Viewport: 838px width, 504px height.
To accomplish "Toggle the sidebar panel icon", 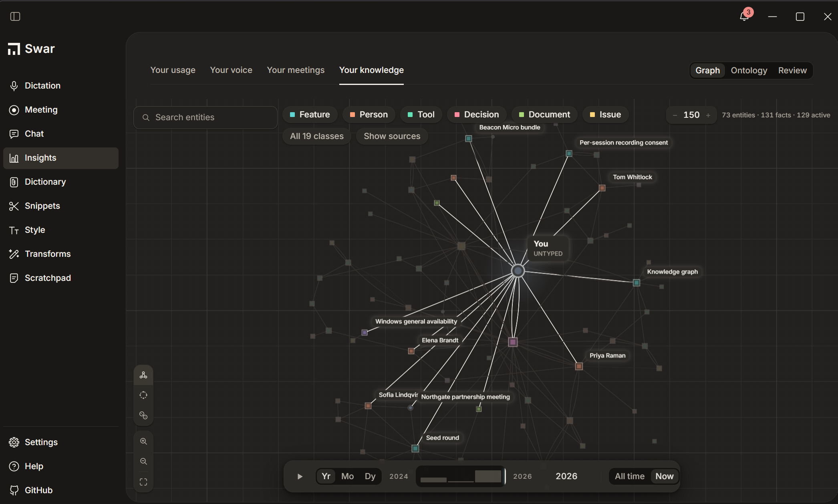I will (15, 16).
